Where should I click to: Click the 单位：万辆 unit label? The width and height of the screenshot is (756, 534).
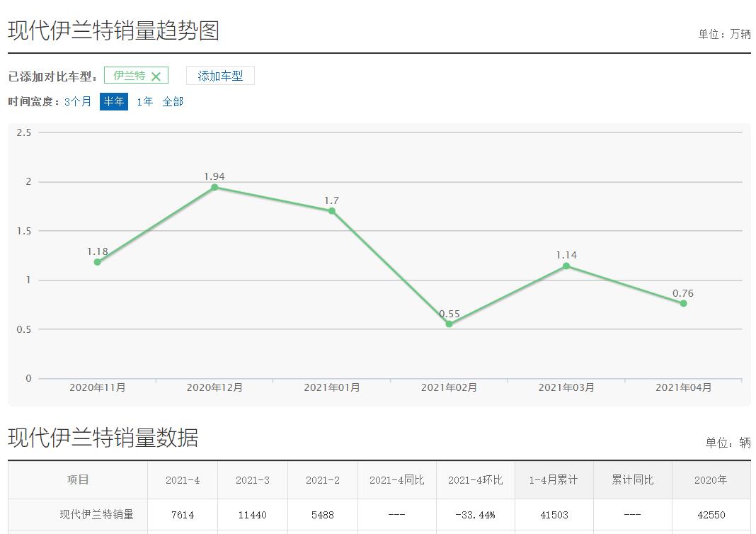tap(724, 34)
